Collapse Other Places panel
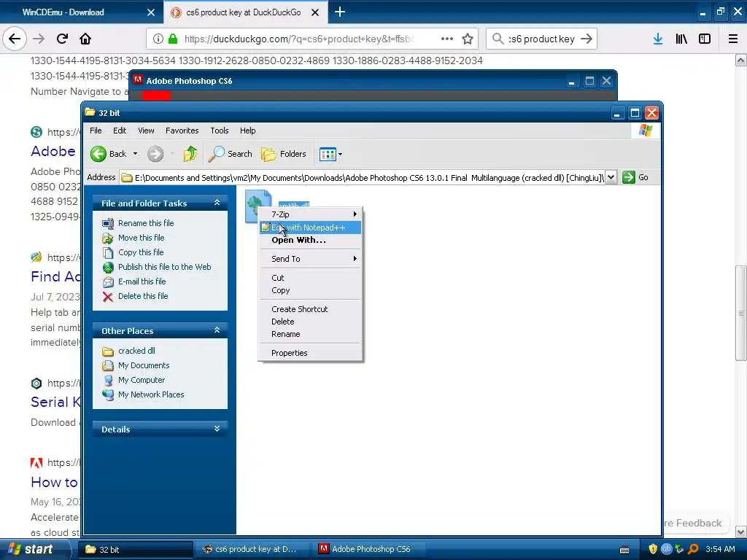The height and width of the screenshot is (560, 747). [x=217, y=330]
